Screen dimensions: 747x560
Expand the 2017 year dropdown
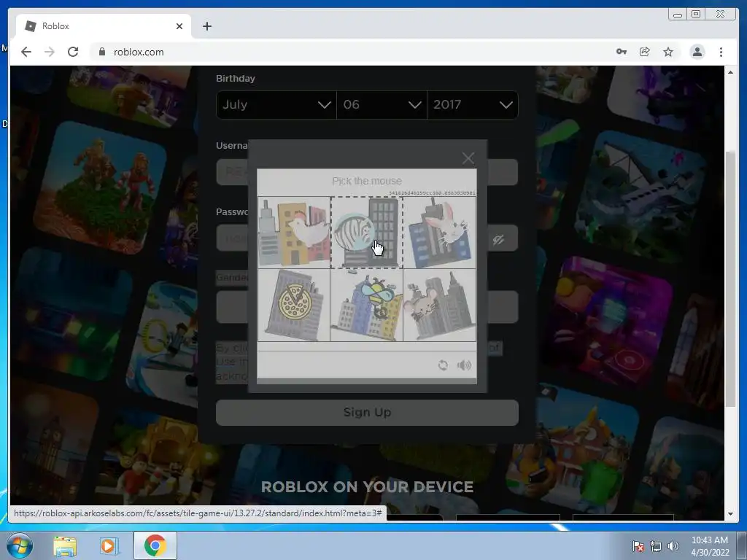[473, 105]
